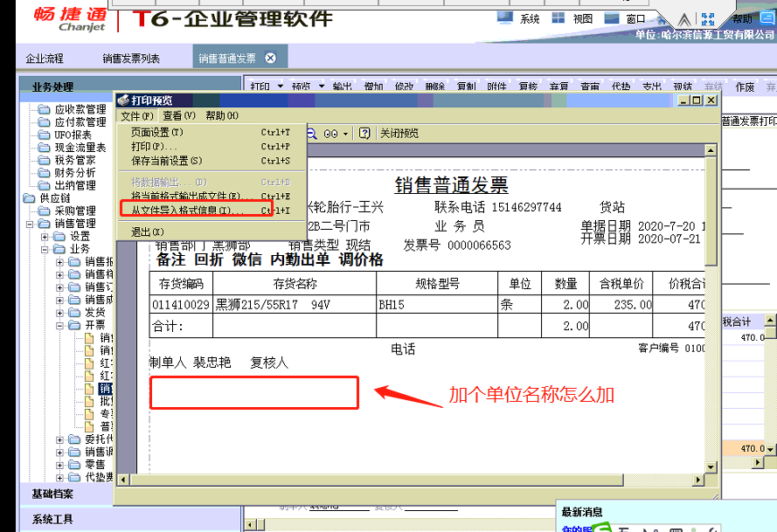Click the help question-mark icon in preview toolbar
This screenshot has width=777, height=532.
[364, 134]
